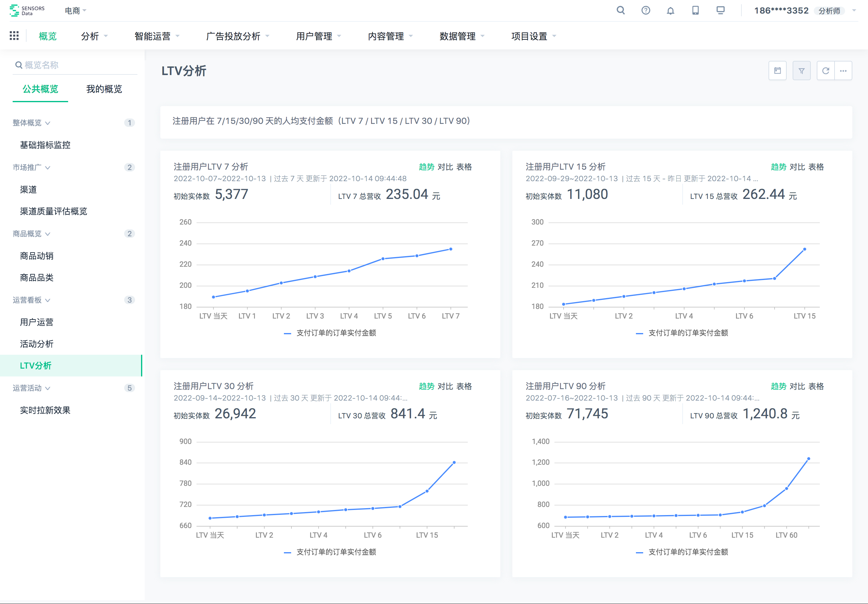Open the apps grid icon

pos(14,36)
